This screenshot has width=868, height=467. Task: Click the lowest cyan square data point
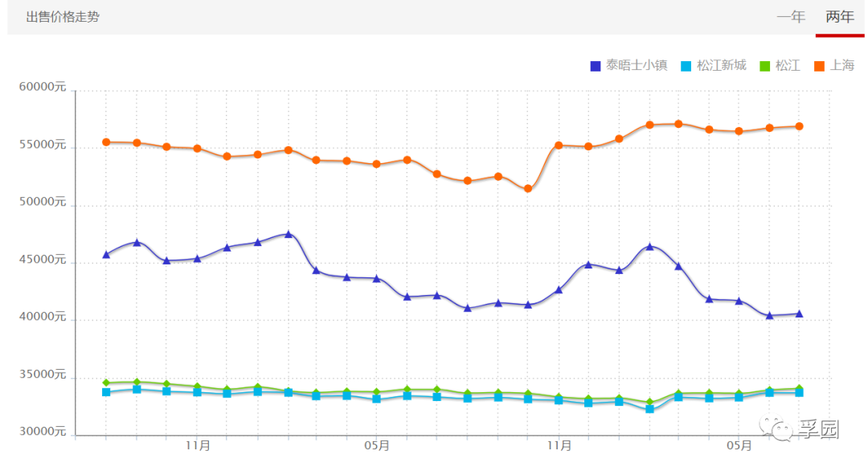coord(649,409)
